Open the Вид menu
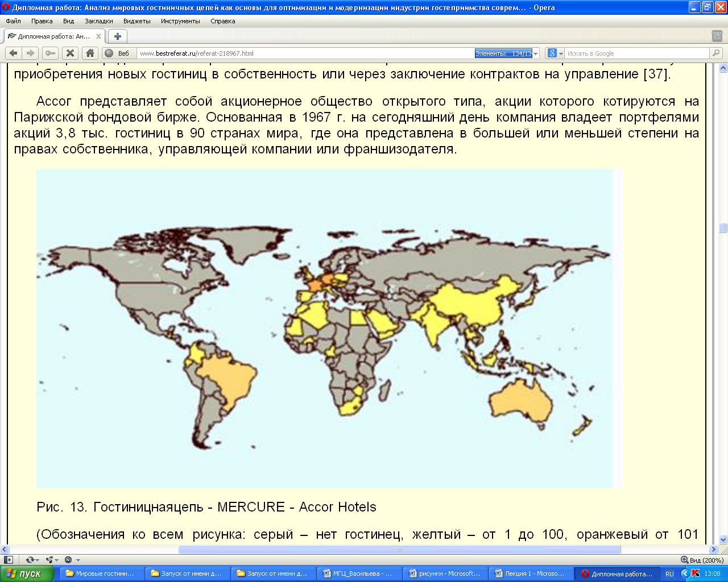 click(x=69, y=21)
